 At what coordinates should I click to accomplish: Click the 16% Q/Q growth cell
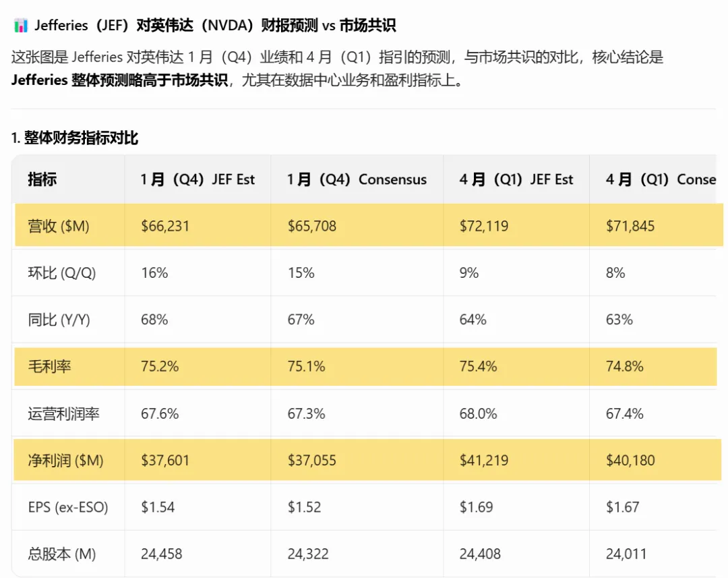point(154,272)
